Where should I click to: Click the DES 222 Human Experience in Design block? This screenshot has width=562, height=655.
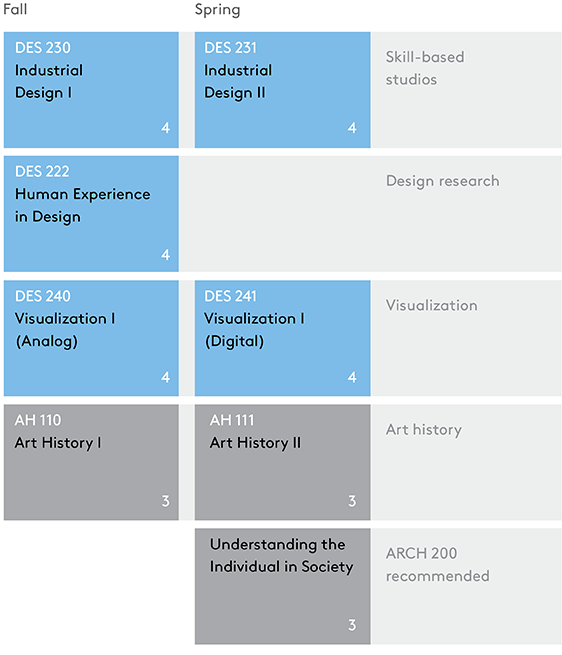(x=91, y=214)
